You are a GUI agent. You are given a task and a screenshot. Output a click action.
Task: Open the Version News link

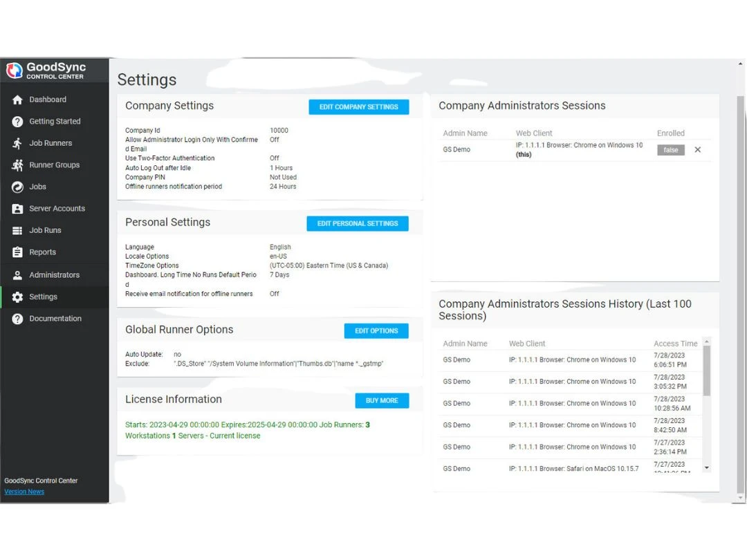(24, 492)
